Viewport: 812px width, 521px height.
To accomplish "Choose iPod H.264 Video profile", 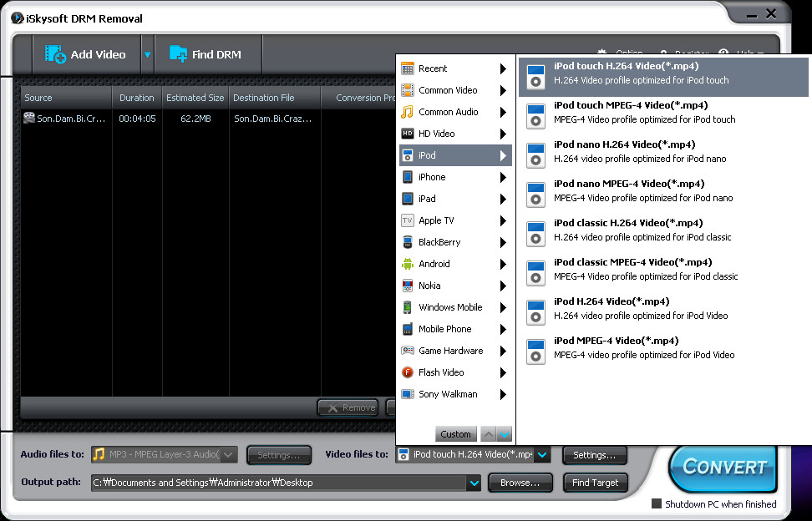I will point(663,312).
